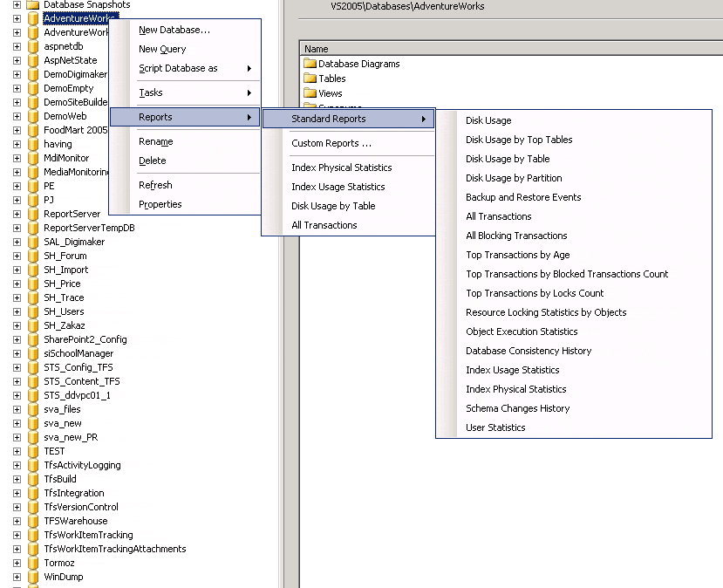Expand the aspnetdb tree node
Screen dimensions: 723x588
click(x=17, y=46)
